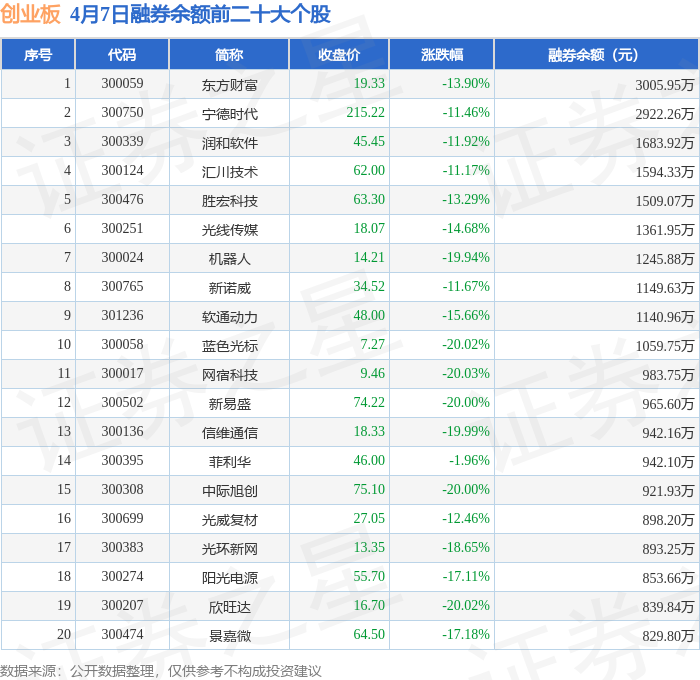Screen dimensions: 700x680
Task: Click change value -11.92%
Action: tap(466, 142)
